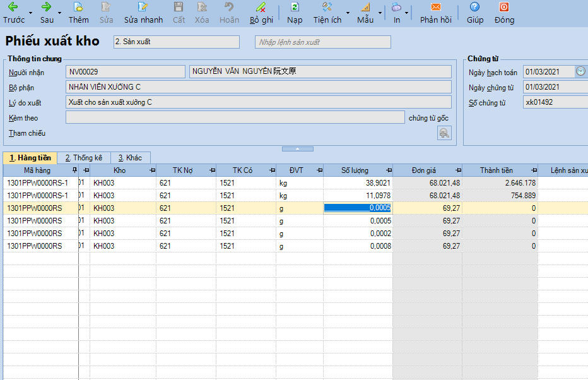
Task: Select quantity cell 0,0008
Action: tap(358, 246)
